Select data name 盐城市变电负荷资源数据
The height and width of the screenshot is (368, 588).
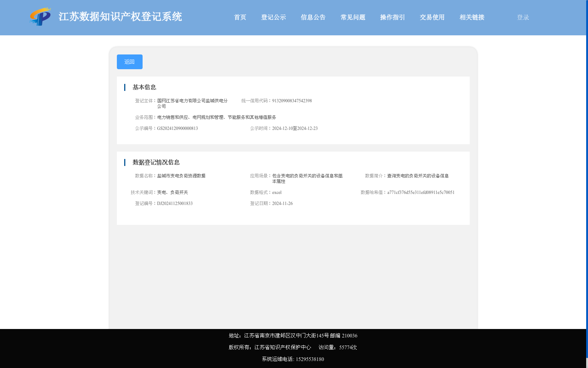point(182,176)
